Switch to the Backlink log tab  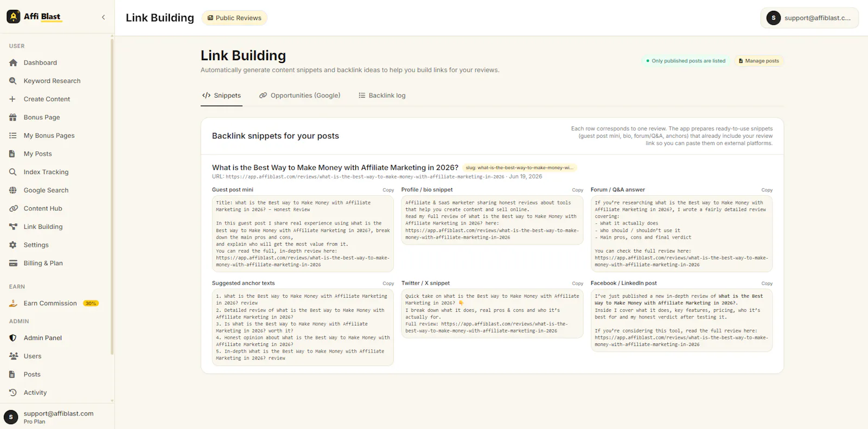coord(382,95)
